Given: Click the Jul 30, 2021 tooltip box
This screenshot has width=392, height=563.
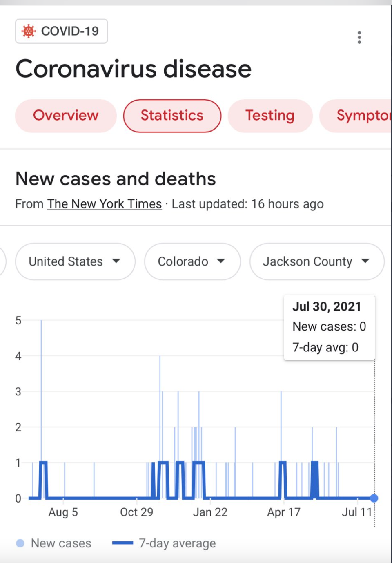Looking at the screenshot, I should 329,327.
